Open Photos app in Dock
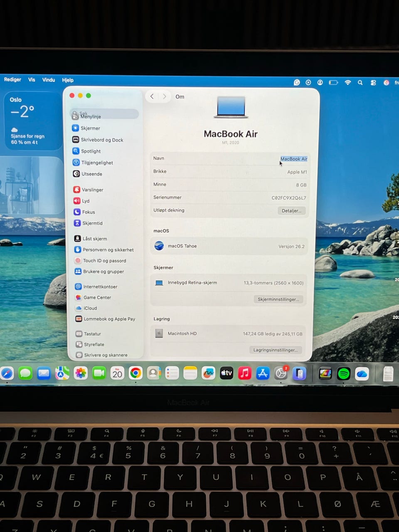 pyautogui.click(x=81, y=373)
